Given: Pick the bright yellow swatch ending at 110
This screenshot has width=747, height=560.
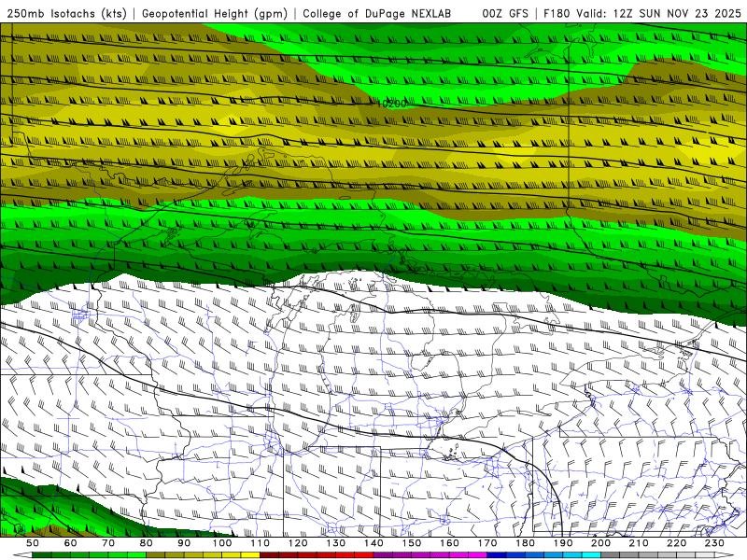Looking at the screenshot, I should pyautogui.click(x=250, y=555).
